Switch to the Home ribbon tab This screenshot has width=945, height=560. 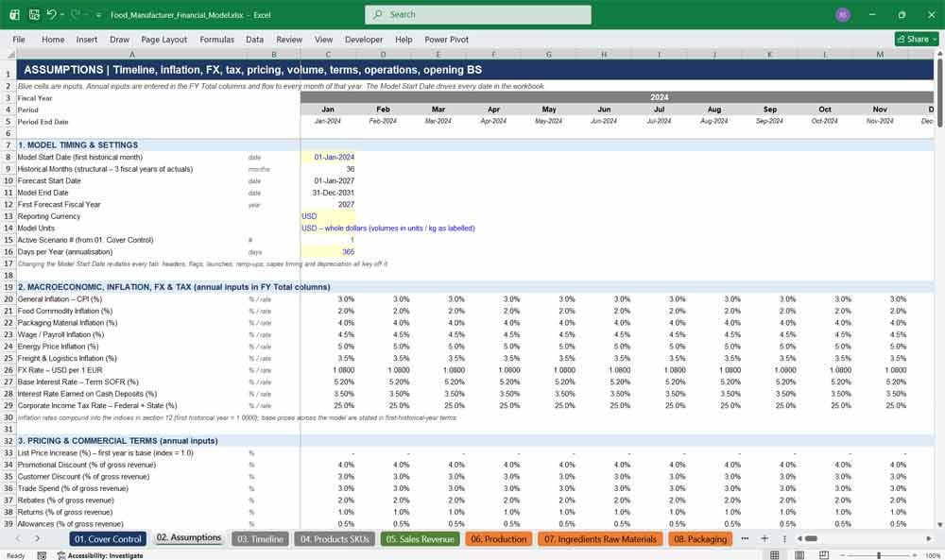pyautogui.click(x=53, y=39)
